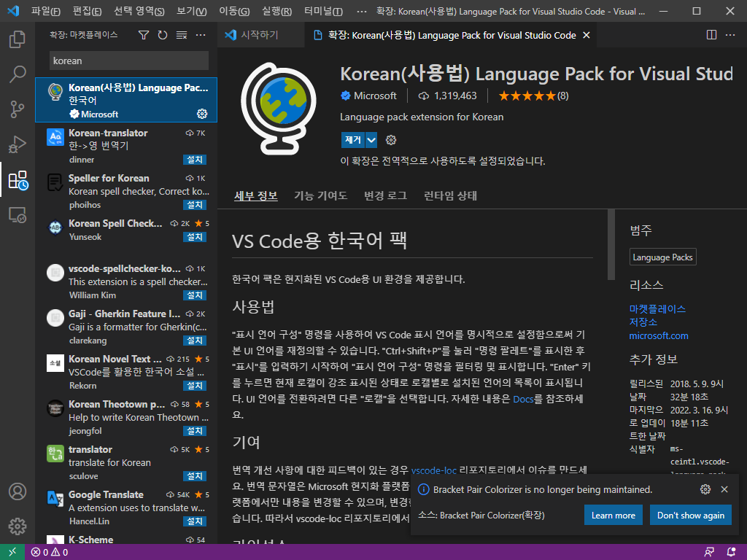Open the 터미널(T) menu
This screenshot has height=560, width=747.
(323, 11)
